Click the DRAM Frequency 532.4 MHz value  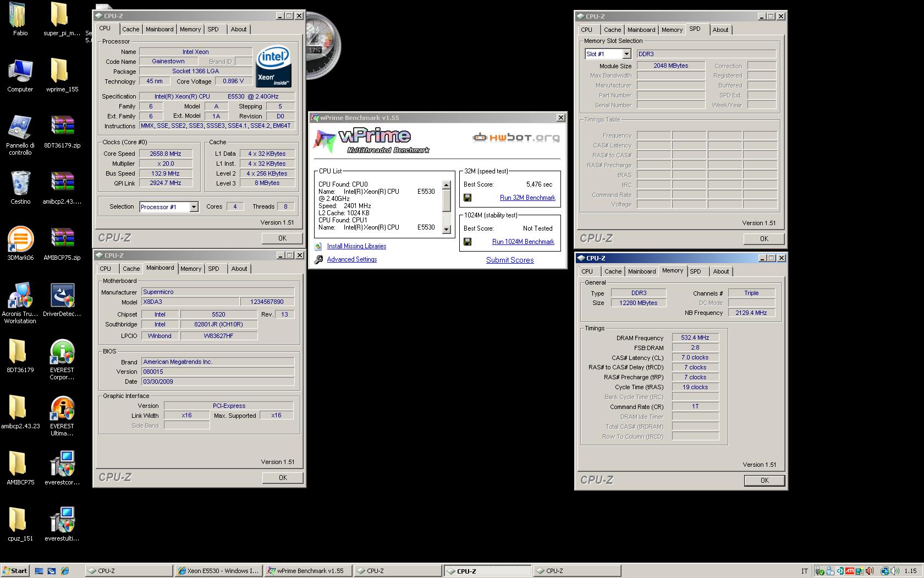(695, 337)
